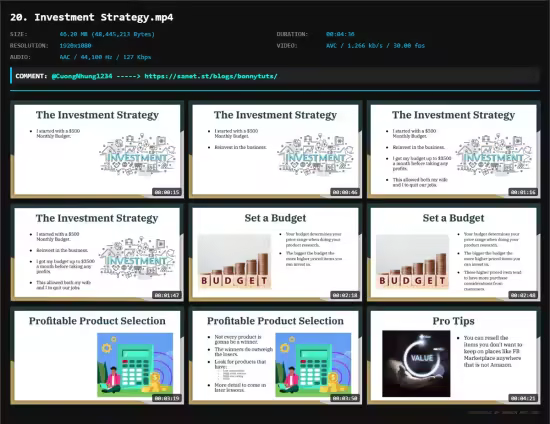The image size is (550, 424).
Task: Click the 00:04:21 timestamp badge
Action: [523, 398]
